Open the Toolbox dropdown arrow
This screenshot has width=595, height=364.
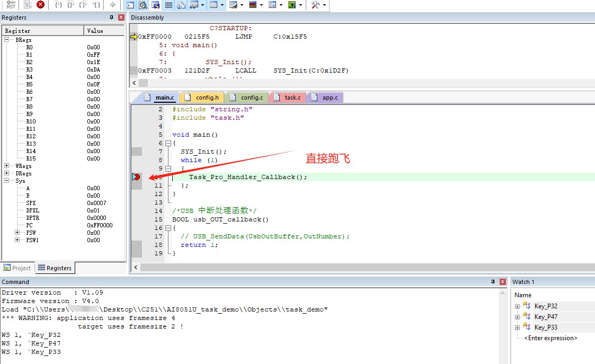(324, 5)
